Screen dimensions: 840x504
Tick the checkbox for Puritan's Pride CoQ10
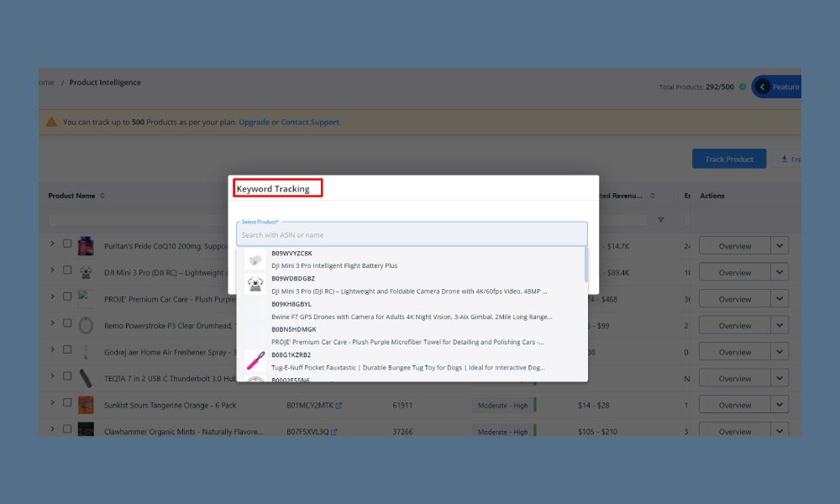tap(67, 244)
